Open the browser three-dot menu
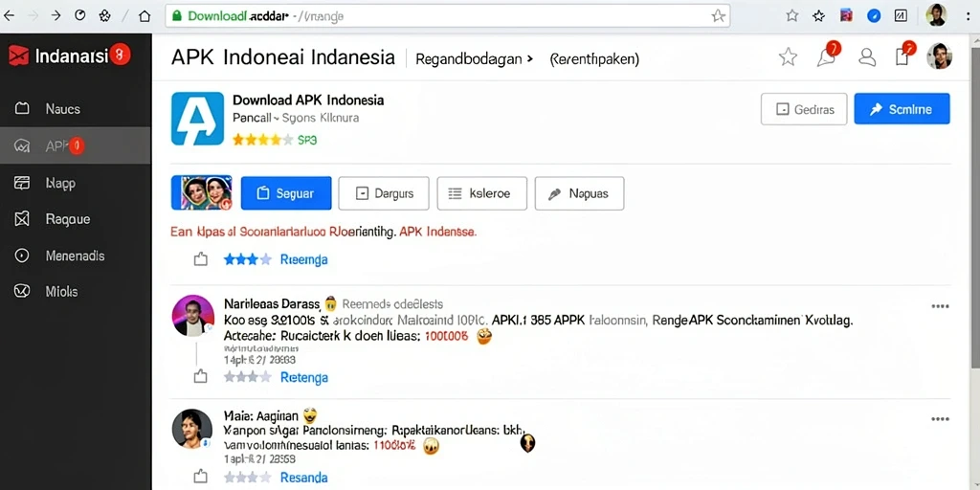This screenshot has width=980, height=490. 969,15
